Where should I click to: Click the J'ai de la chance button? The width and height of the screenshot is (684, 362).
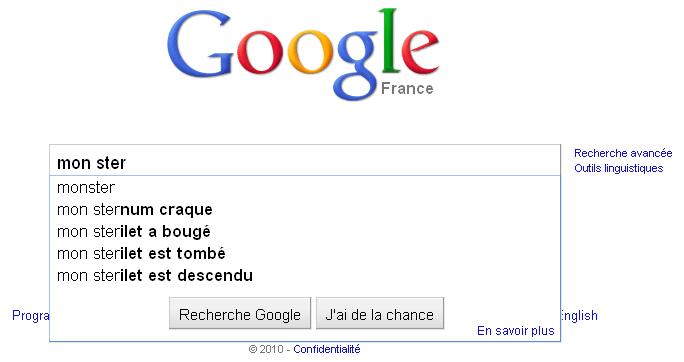[x=380, y=314]
